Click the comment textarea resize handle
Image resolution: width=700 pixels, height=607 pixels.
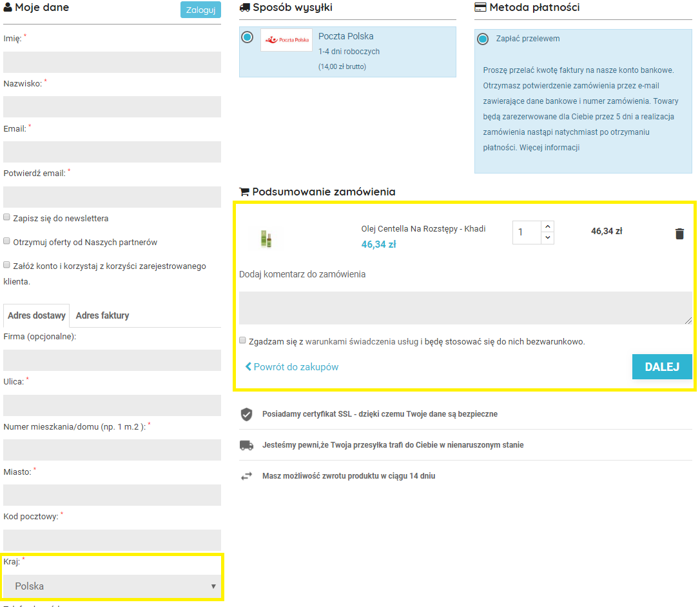[688, 321]
